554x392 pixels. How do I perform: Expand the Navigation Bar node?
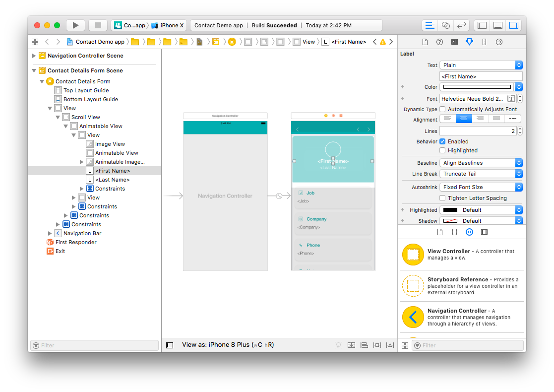coord(50,233)
